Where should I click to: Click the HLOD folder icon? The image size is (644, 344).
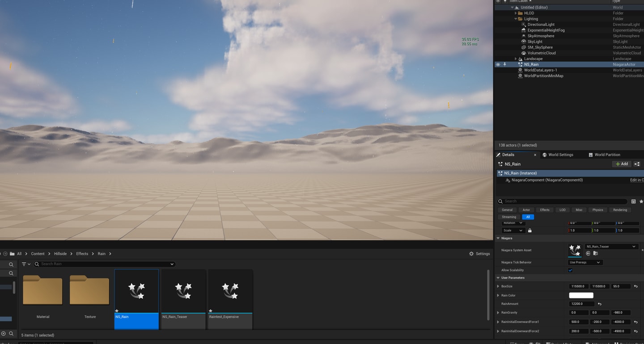520,13
